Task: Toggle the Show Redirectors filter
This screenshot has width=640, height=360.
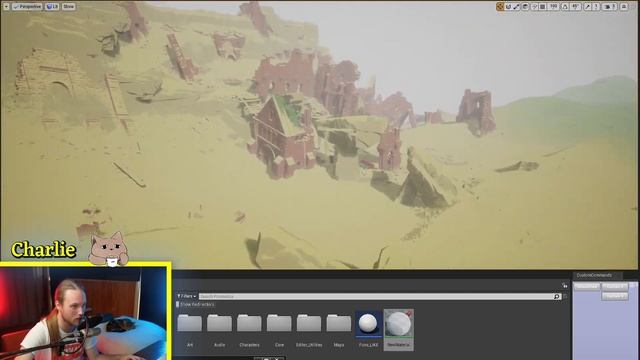Action: pyautogui.click(x=195, y=304)
